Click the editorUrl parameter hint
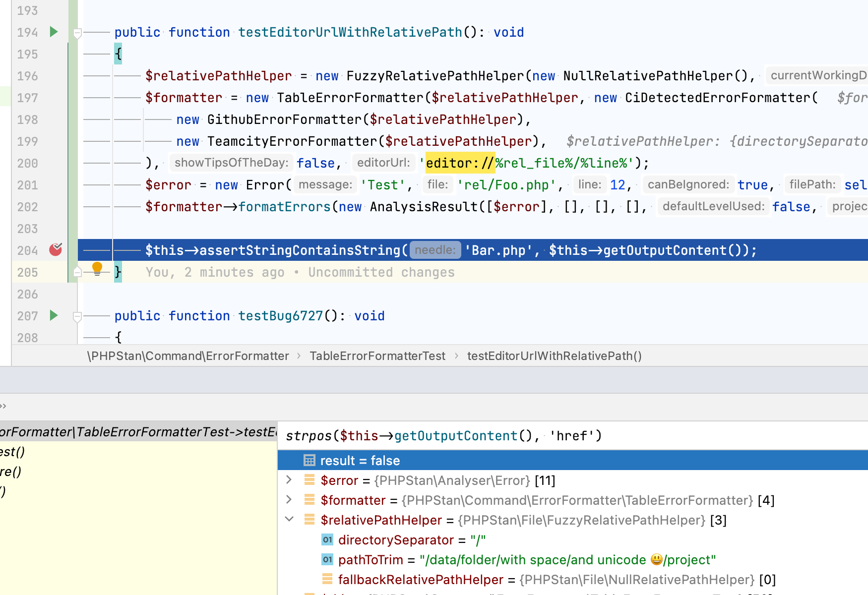The width and height of the screenshot is (868, 595). [383, 163]
